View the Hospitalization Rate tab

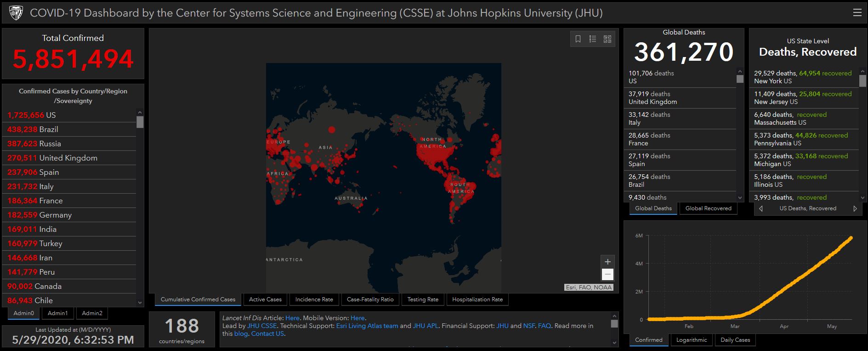pyautogui.click(x=477, y=299)
